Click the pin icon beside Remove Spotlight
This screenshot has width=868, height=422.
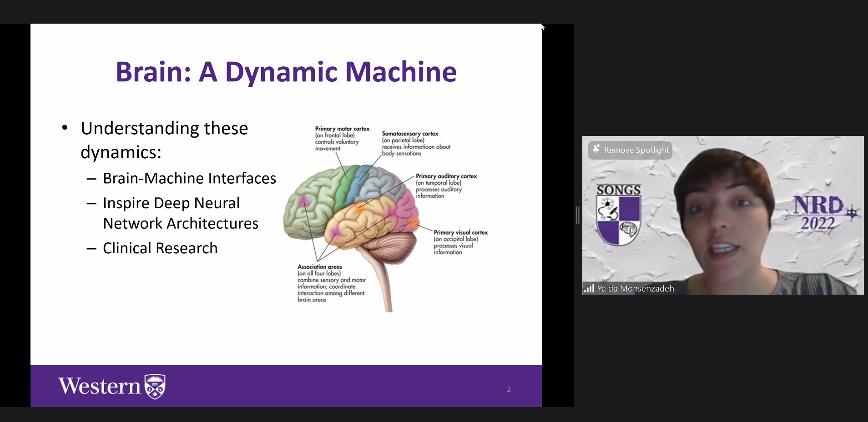click(596, 150)
